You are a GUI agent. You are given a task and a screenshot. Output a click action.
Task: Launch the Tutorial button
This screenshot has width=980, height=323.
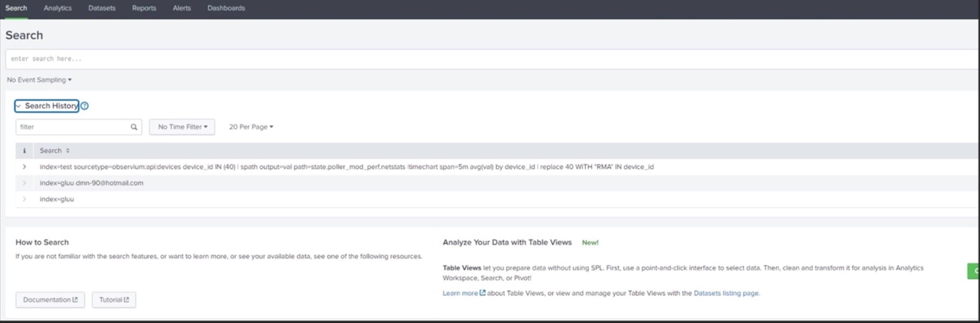tap(114, 300)
